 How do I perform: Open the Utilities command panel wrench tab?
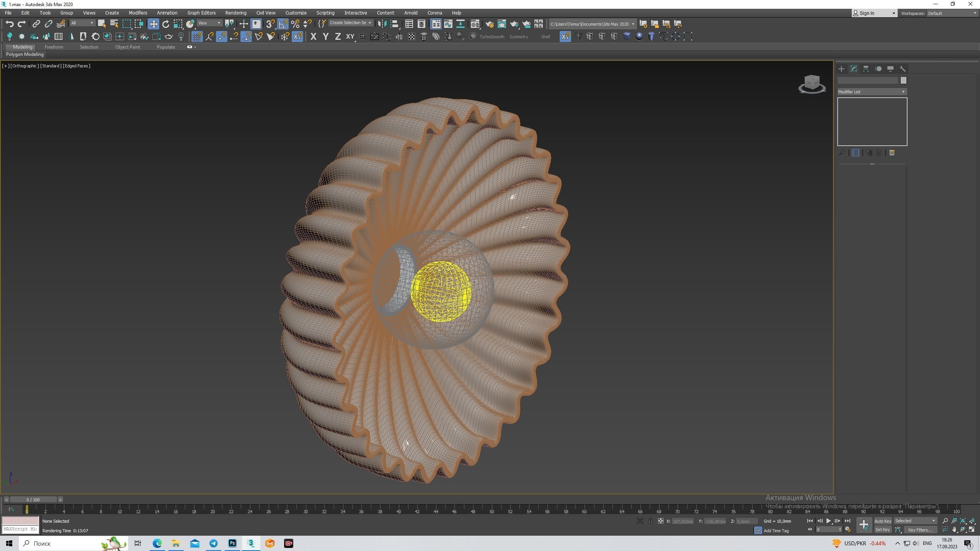pos(903,69)
